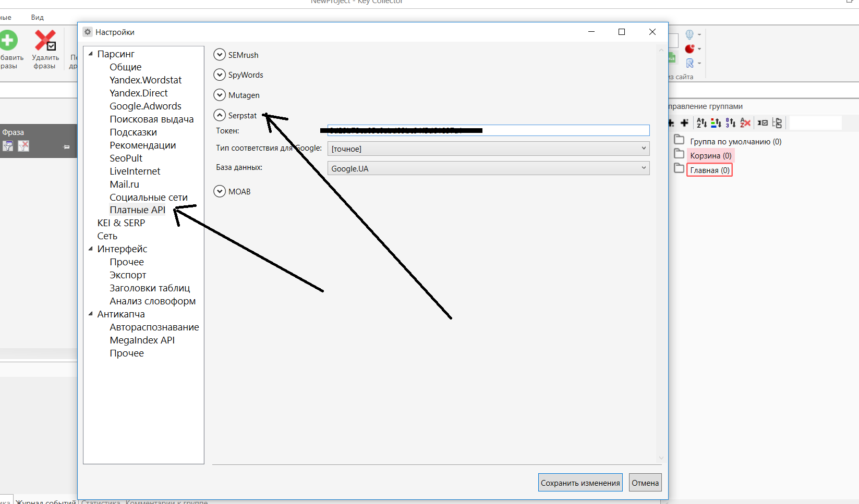Open the Вид menu tab
The width and height of the screenshot is (859, 504).
(x=37, y=17)
